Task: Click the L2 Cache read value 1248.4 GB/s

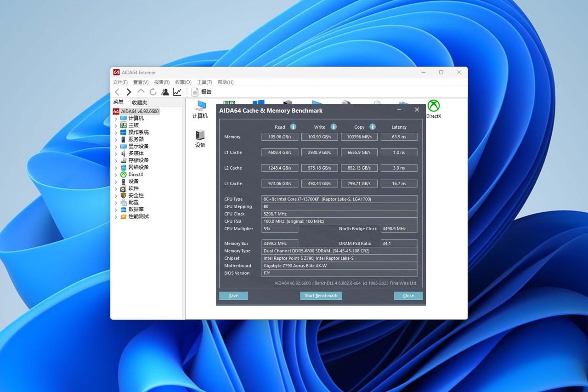Action: point(280,168)
